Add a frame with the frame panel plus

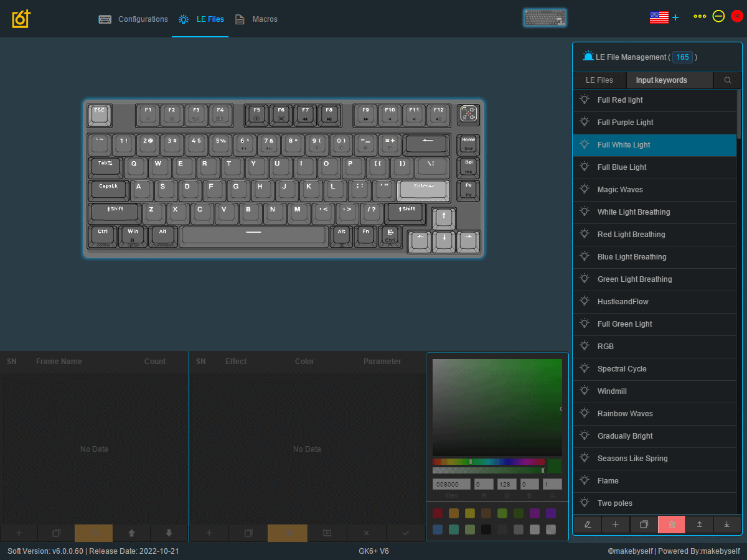click(19, 533)
